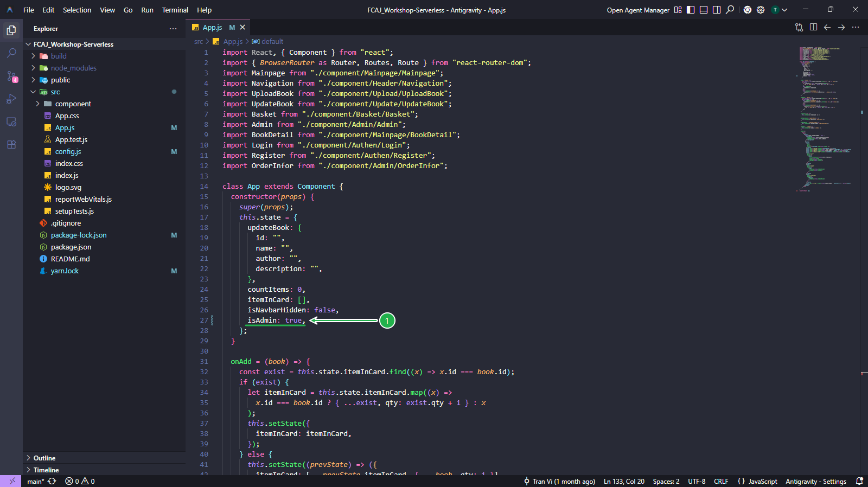
Task: Open changes compare icon in editor toolbar
Action: coord(799,27)
